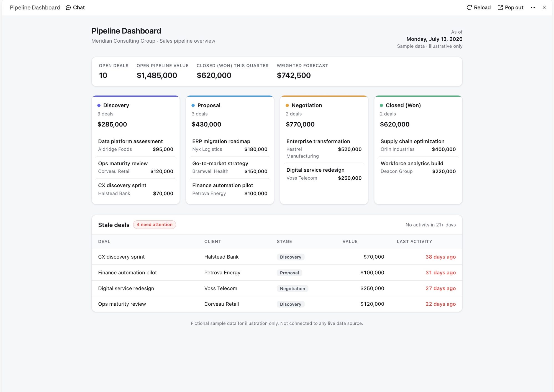
Task: Click the Proposal total $430,000
Action: coord(206,124)
